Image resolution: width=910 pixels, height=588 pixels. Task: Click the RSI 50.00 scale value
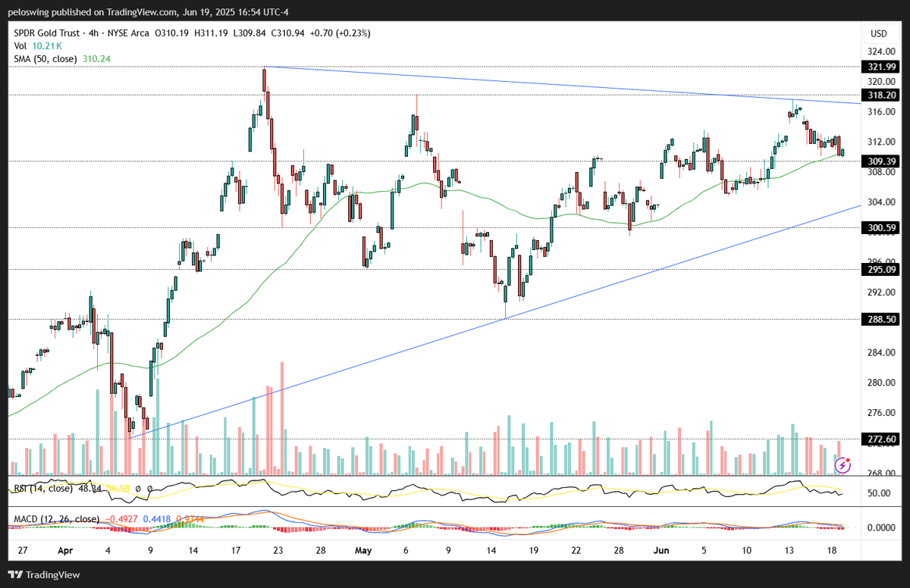880,493
